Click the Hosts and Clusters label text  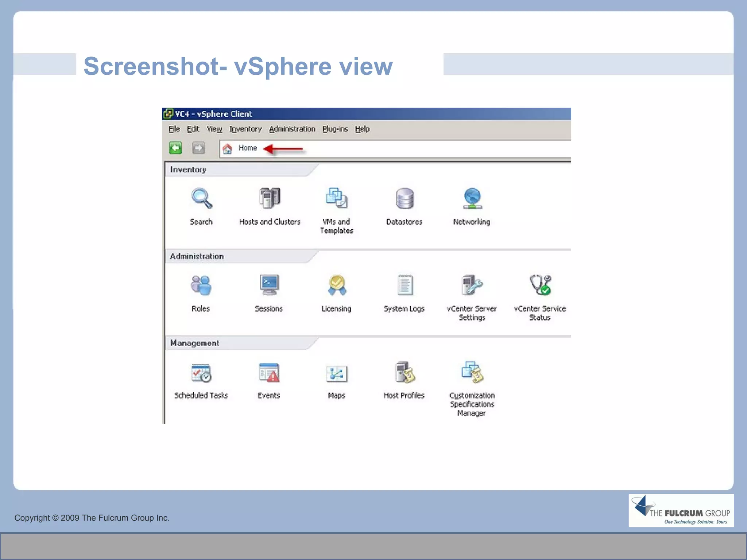pos(270,222)
